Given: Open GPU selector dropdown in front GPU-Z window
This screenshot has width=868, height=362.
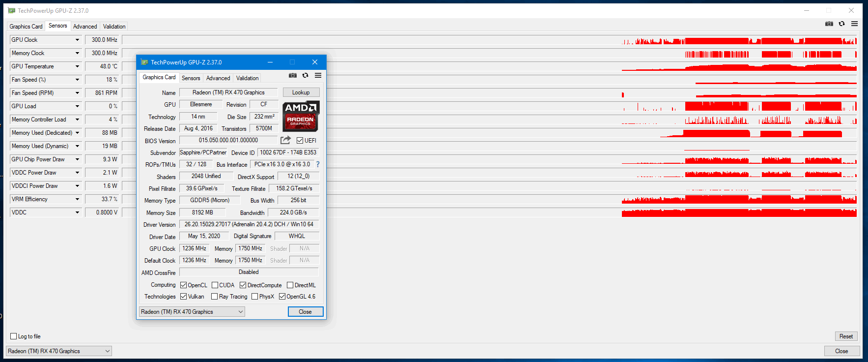Looking at the screenshot, I should [x=192, y=312].
